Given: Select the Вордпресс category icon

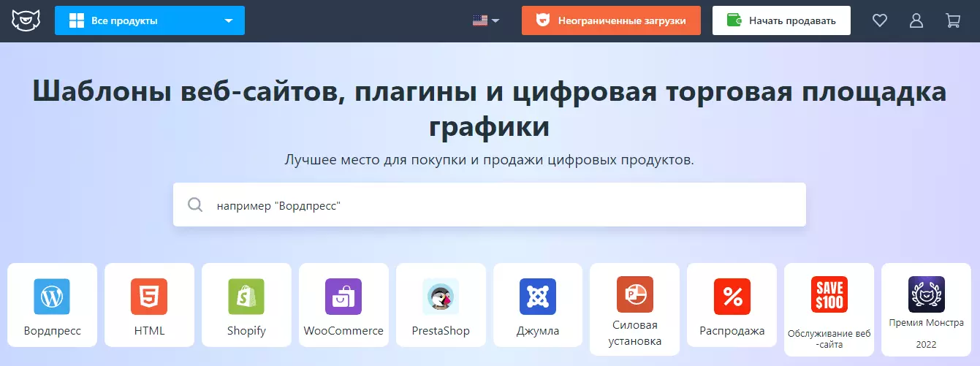Looking at the screenshot, I should point(52,297).
